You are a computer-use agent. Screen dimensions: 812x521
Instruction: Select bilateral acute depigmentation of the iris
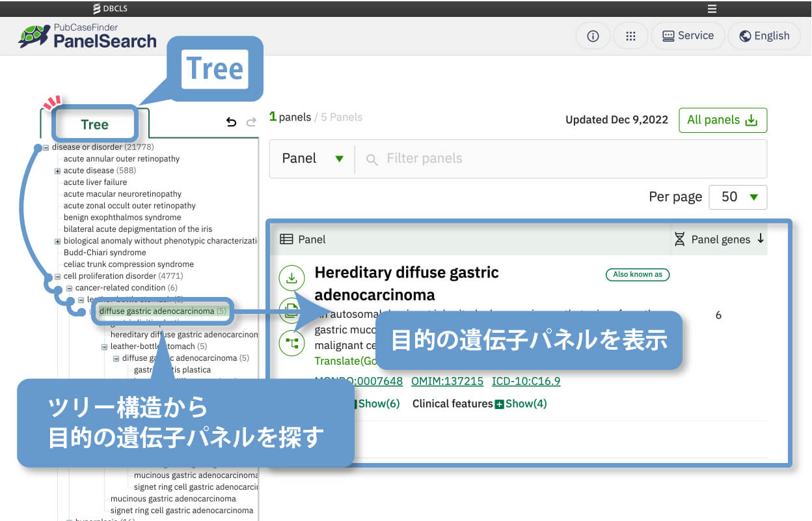(138, 229)
